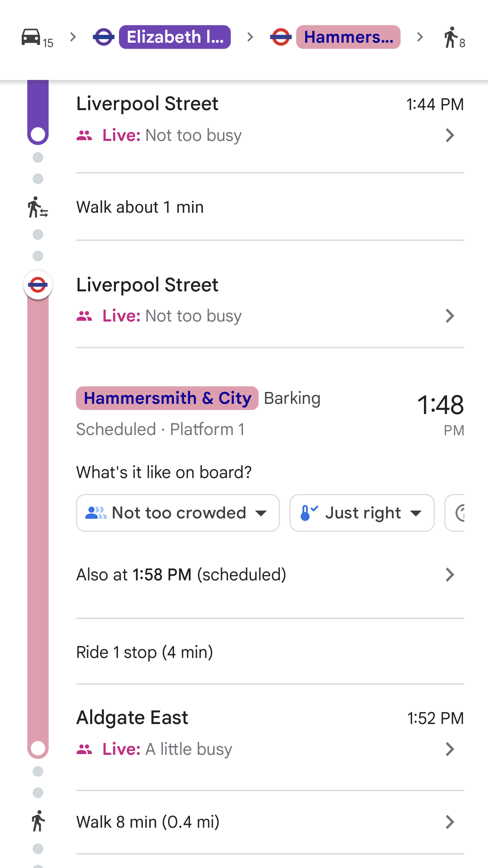Tap the car driving segment icon

click(x=31, y=37)
